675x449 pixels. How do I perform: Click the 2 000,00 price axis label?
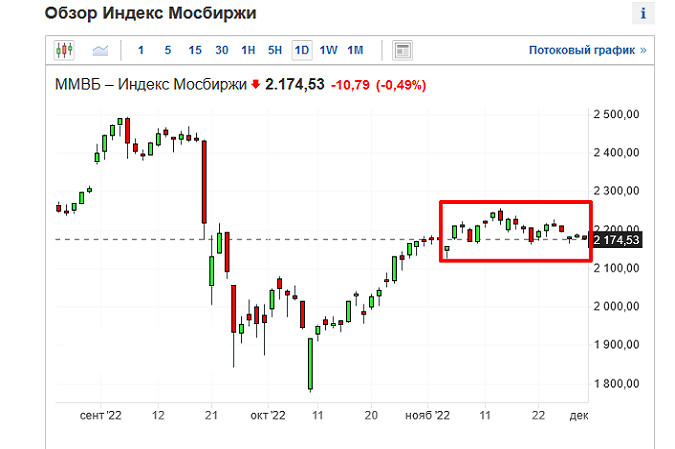[x=616, y=306]
